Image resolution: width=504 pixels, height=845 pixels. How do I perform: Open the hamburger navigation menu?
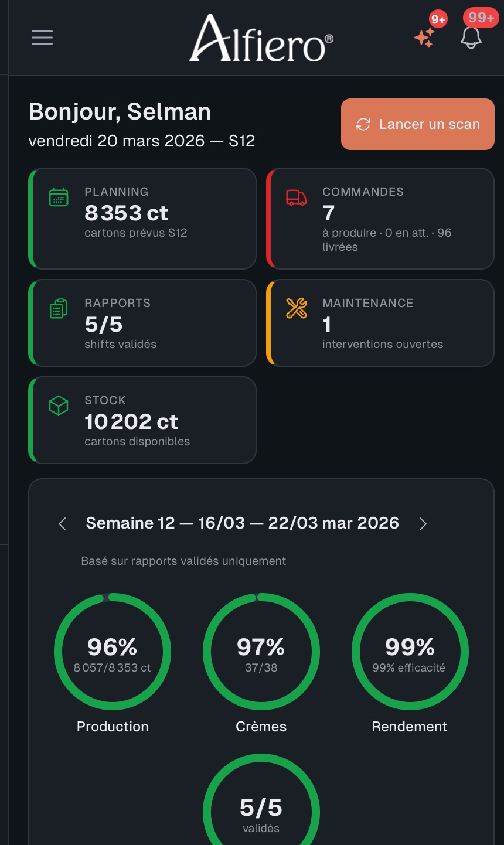(42, 38)
